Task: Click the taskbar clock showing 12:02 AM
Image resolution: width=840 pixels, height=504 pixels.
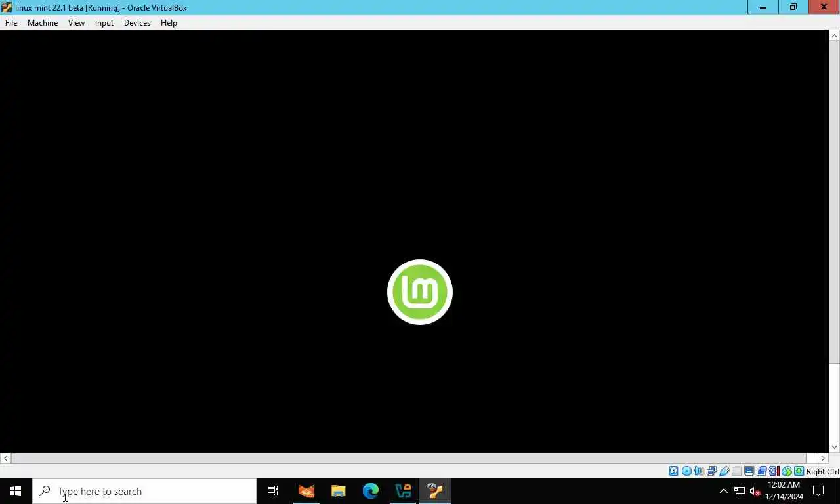Action: [784, 491]
